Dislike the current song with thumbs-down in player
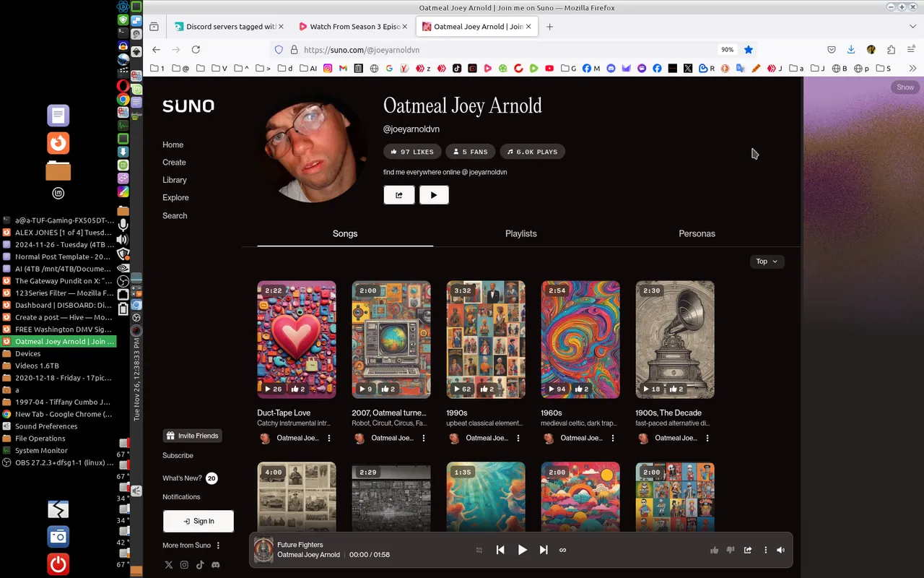The image size is (924, 578). coord(731,550)
